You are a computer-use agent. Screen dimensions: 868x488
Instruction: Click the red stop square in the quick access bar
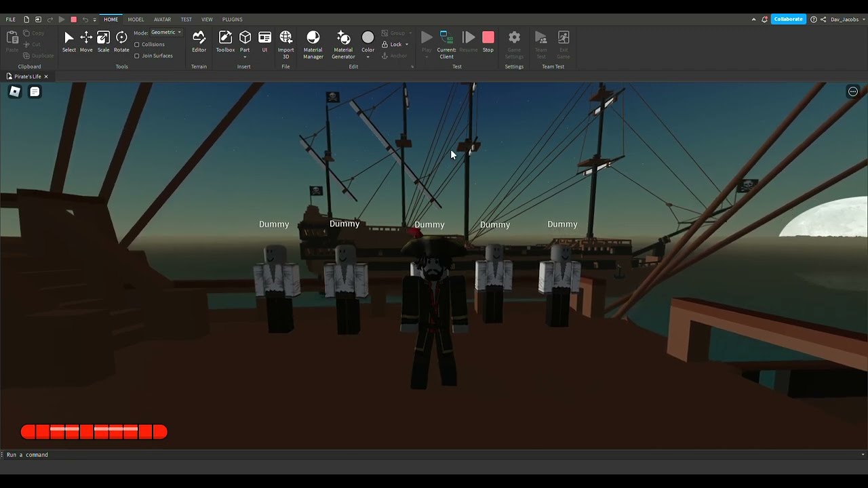74,20
